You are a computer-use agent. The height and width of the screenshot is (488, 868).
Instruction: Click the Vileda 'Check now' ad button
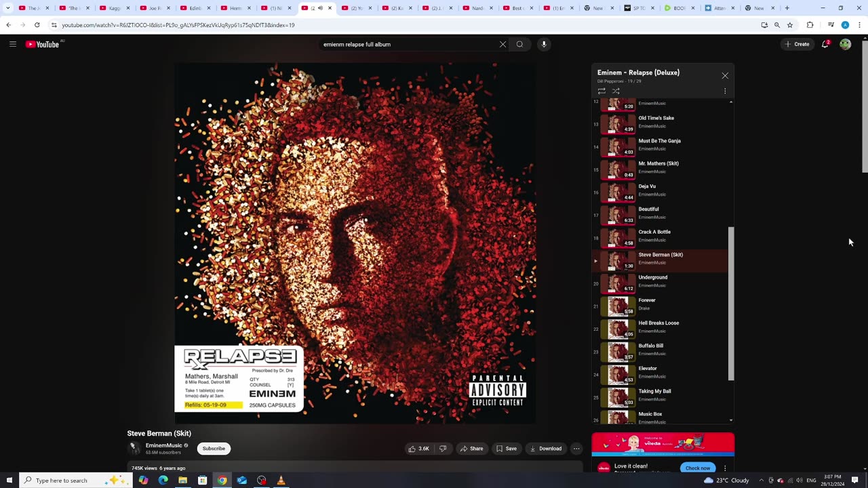tap(698, 468)
